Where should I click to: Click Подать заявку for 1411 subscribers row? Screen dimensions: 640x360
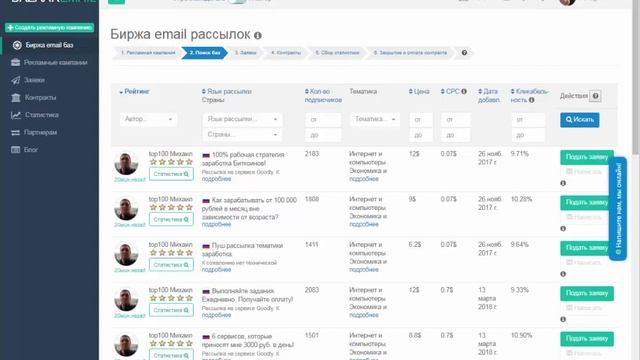pos(587,248)
